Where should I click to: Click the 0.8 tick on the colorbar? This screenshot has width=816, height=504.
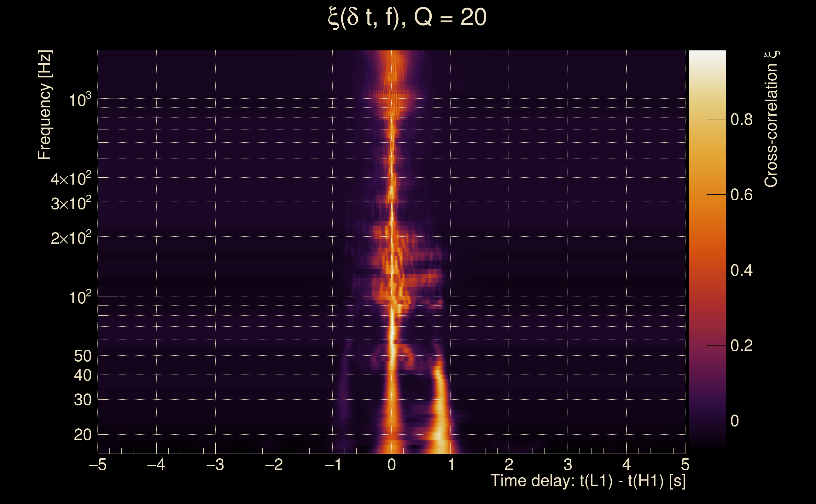point(741,119)
